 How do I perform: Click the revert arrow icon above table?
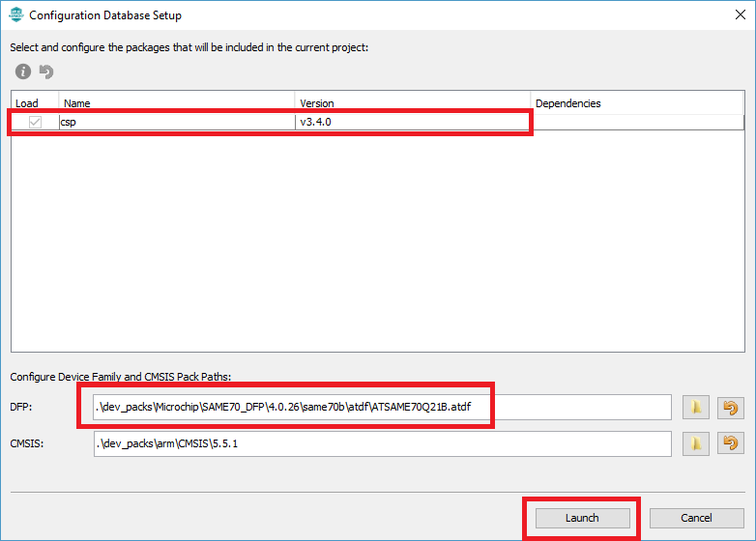pyautogui.click(x=45, y=71)
